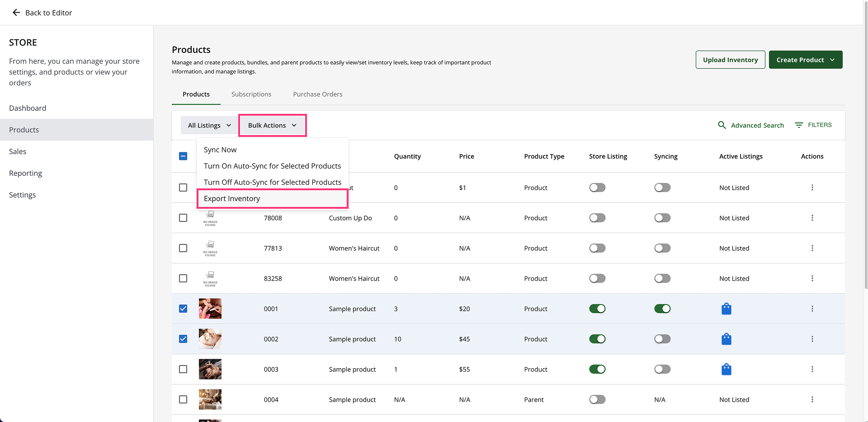Viewport: 868px width, 422px height.
Task: Open the Filters icon
Action: click(799, 125)
